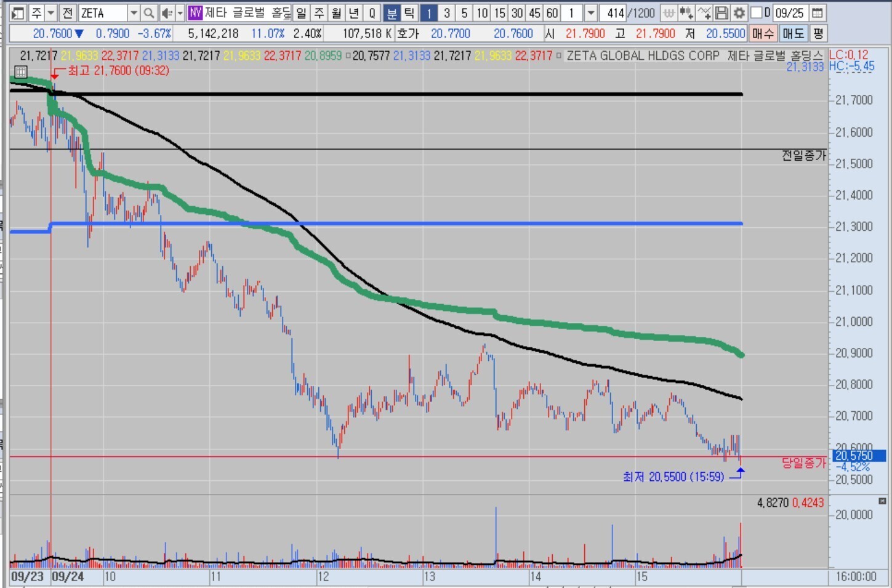Open the calendar date picker icon
The image size is (892, 588).
(817, 13)
